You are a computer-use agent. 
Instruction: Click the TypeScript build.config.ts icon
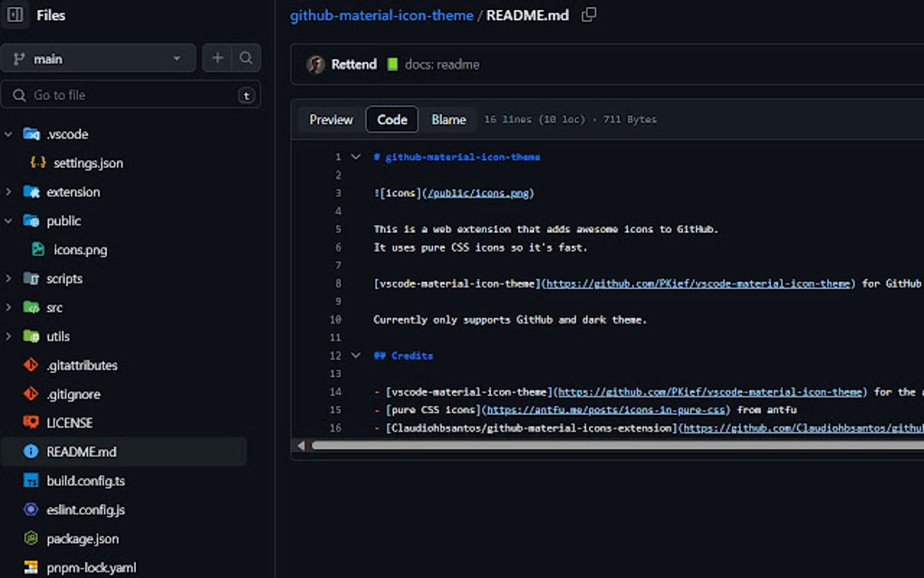tap(31, 480)
